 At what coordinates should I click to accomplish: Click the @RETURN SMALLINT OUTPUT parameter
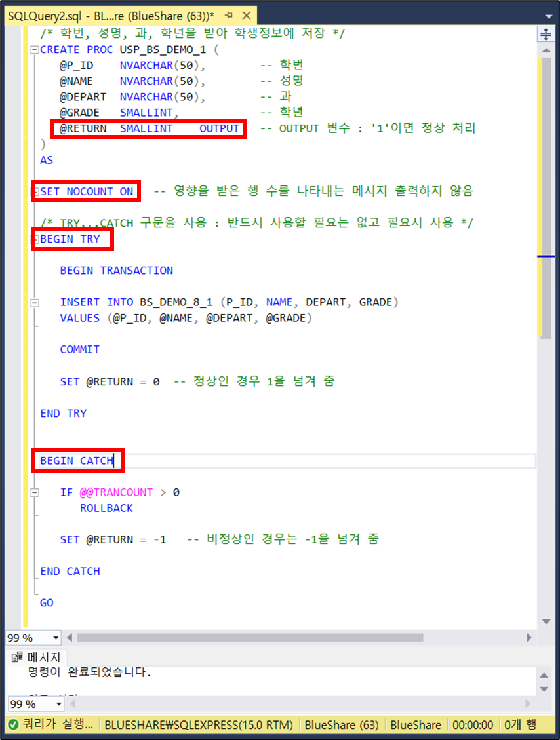coord(150,128)
